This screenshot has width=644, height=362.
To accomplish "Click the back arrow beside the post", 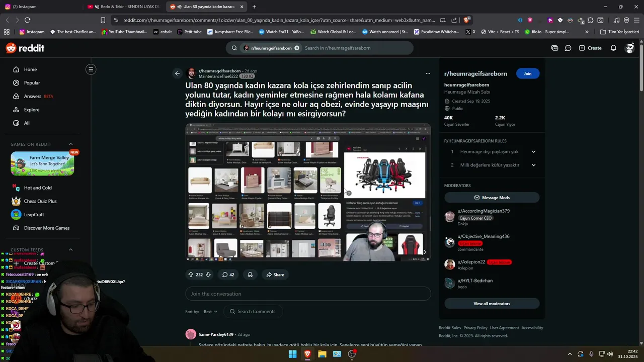I will pyautogui.click(x=177, y=73).
